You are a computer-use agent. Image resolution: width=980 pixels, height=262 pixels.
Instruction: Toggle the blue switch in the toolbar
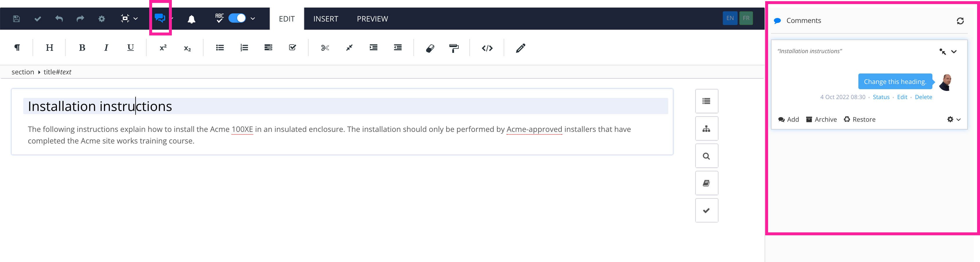point(236,18)
